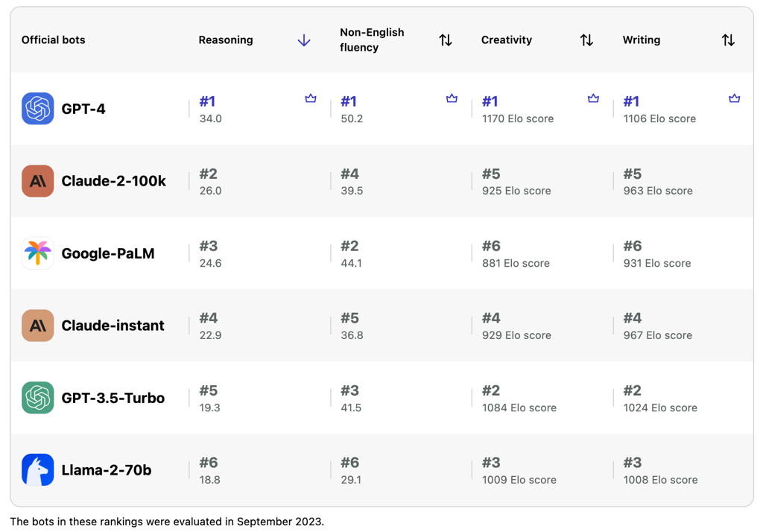The width and height of the screenshot is (763, 532).
Task: Click the Llama-2-70b llama icon
Action: point(37,470)
